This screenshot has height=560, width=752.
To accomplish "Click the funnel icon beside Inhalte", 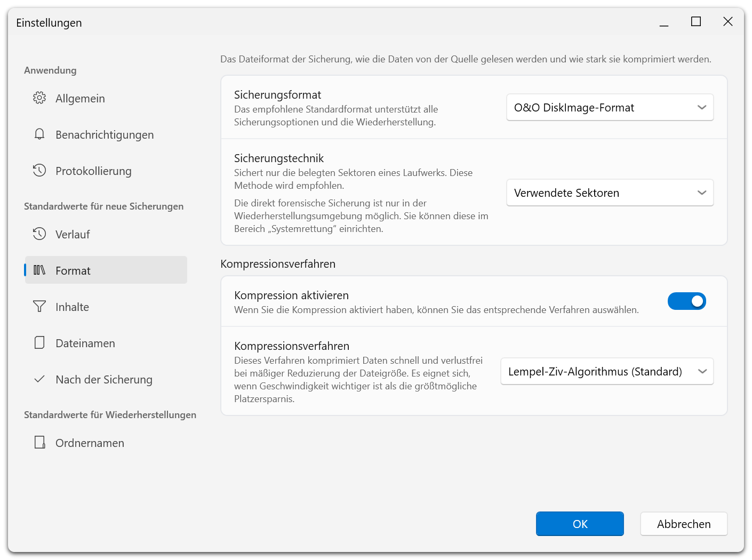I will click(x=39, y=307).
